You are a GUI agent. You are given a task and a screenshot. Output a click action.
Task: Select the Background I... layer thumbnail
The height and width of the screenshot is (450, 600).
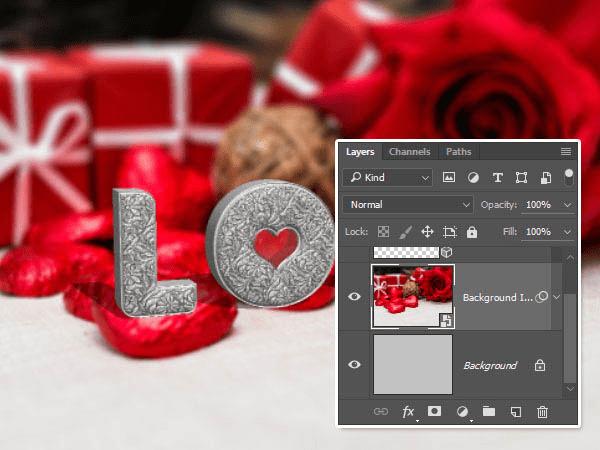tap(413, 297)
